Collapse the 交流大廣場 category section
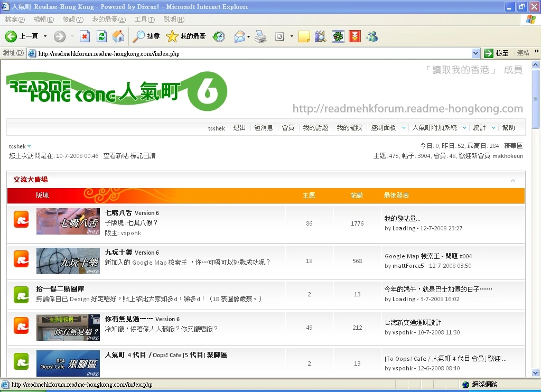541x392 pixels. point(513,181)
